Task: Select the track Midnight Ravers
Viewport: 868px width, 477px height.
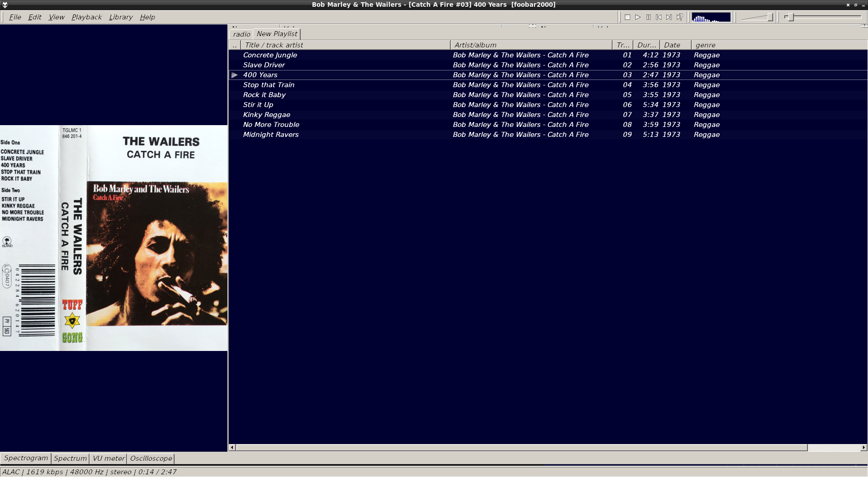Action: 548,135
